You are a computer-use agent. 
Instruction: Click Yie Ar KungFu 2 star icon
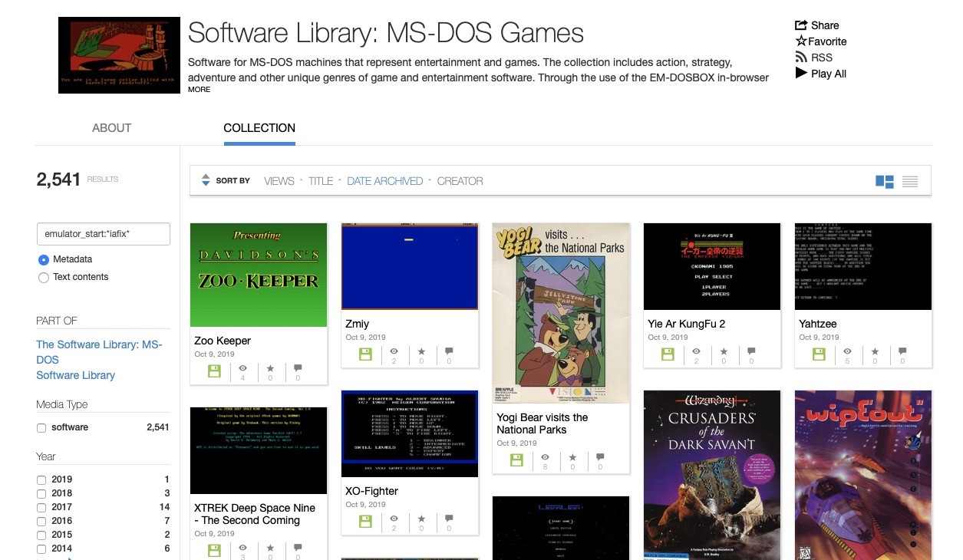724,351
